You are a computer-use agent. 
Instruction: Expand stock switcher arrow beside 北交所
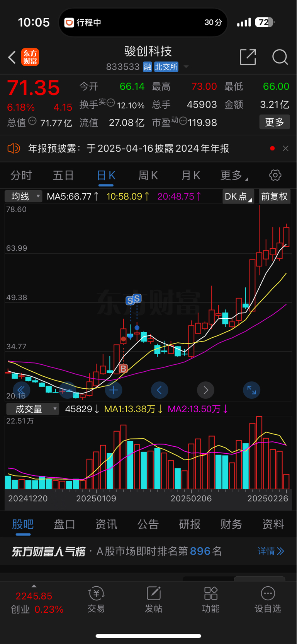(186, 67)
